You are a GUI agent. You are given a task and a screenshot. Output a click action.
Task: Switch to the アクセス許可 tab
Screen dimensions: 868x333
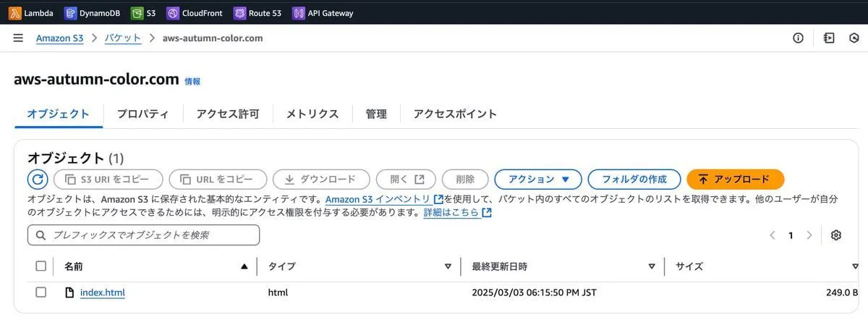pos(227,114)
